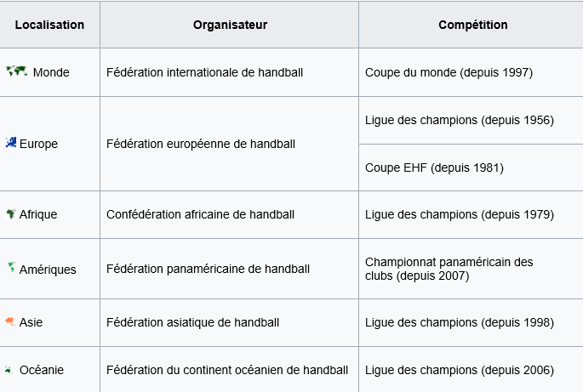The image size is (583, 392).
Task: Click the Americas map icon
Action: click(x=11, y=268)
